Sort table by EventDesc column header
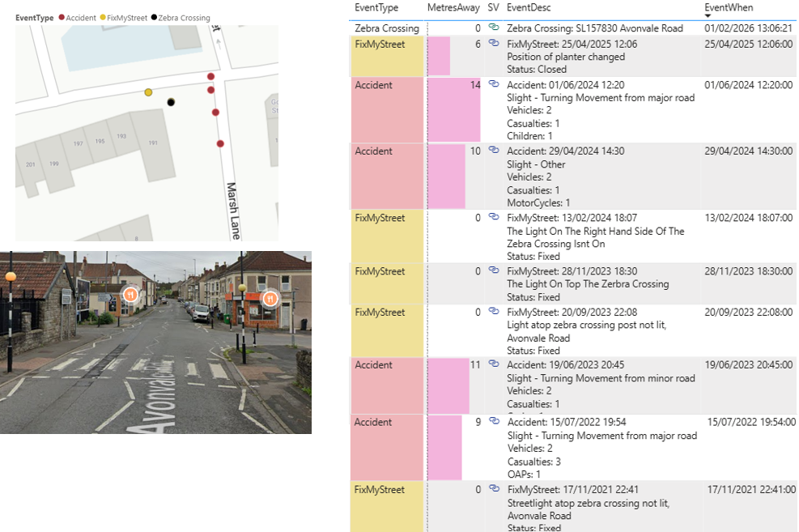799x532 pixels. [533, 7]
